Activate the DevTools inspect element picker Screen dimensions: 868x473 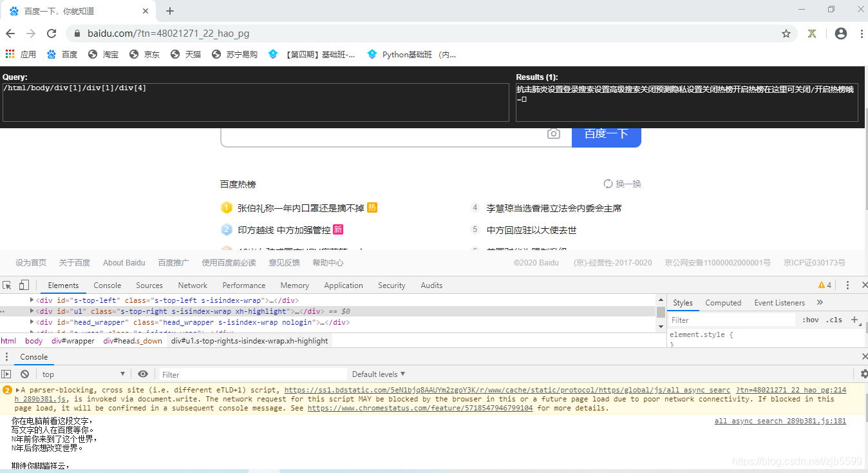7,285
